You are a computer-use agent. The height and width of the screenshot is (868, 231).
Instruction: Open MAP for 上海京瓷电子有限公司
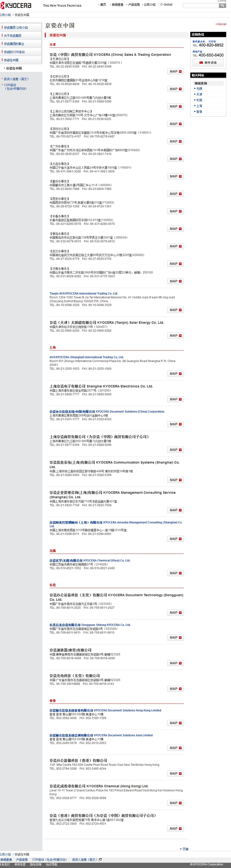tap(175, 399)
